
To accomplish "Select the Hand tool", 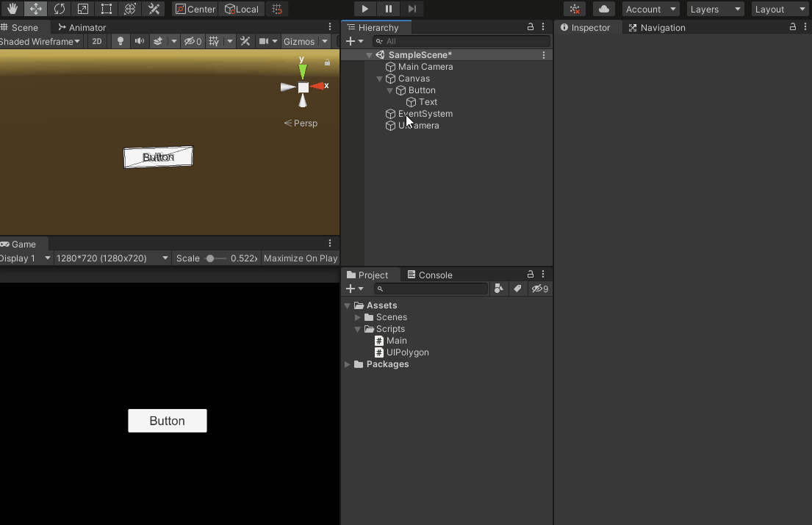I will [x=12, y=9].
